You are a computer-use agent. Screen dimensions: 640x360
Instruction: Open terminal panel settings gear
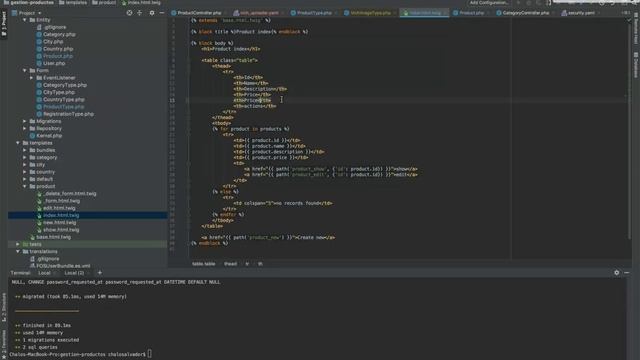pyautogui.click(x=616, y=273)
